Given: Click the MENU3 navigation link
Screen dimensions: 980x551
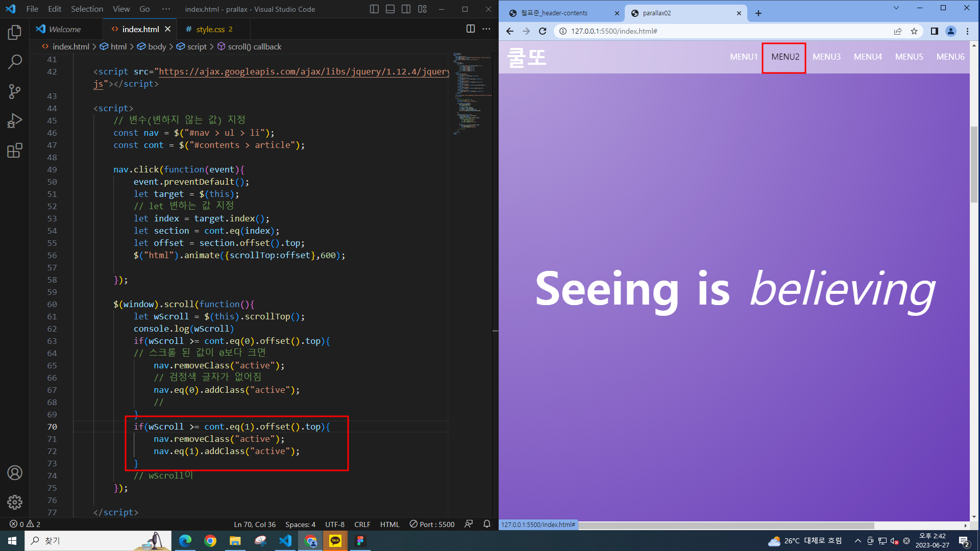Looking at the screenshot, I should [826, 57].
